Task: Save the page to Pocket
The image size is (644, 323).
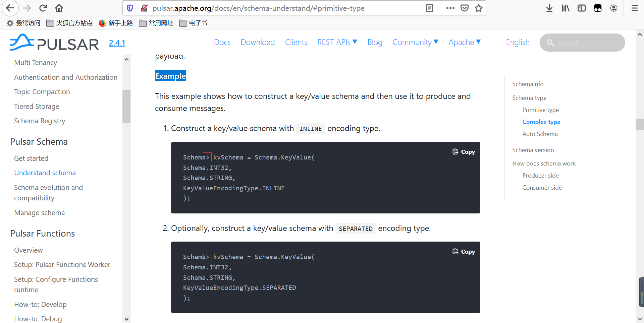Action: (464, 8)
